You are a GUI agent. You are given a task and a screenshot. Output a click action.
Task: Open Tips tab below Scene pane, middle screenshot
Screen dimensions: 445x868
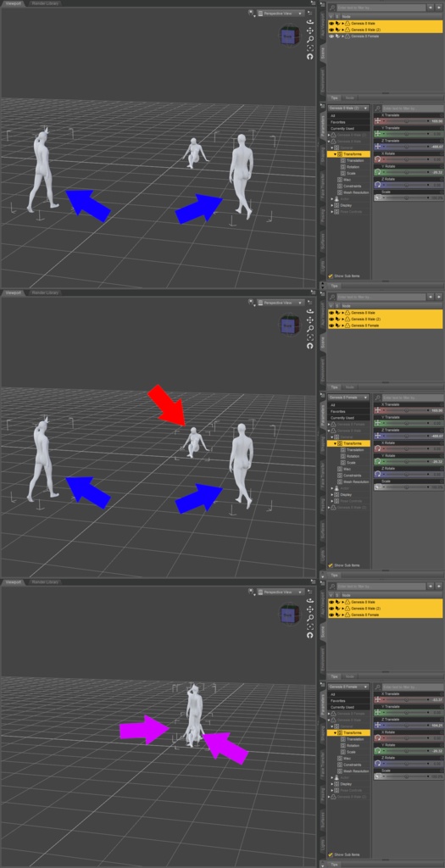334,387
